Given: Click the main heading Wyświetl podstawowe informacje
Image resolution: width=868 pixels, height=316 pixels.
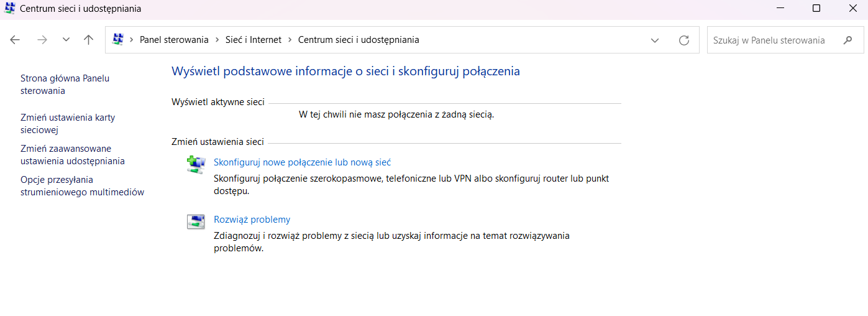Looking at the screenshot, I should pyautogui.click(x=345, y=72).
